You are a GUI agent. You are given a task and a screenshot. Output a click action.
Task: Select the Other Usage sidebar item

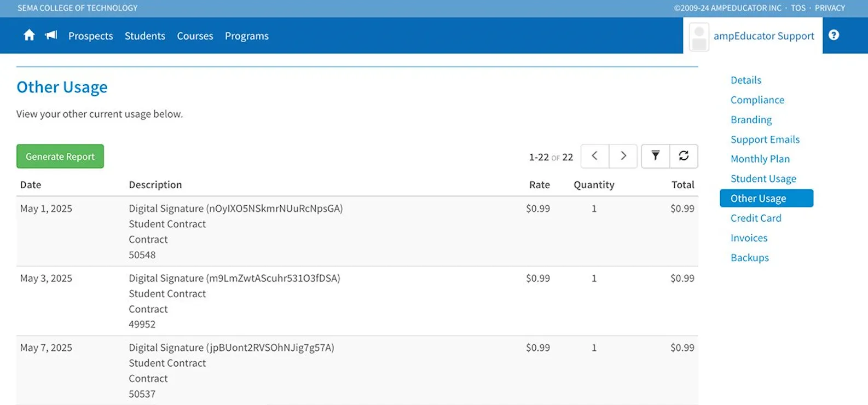pos(767,198)
